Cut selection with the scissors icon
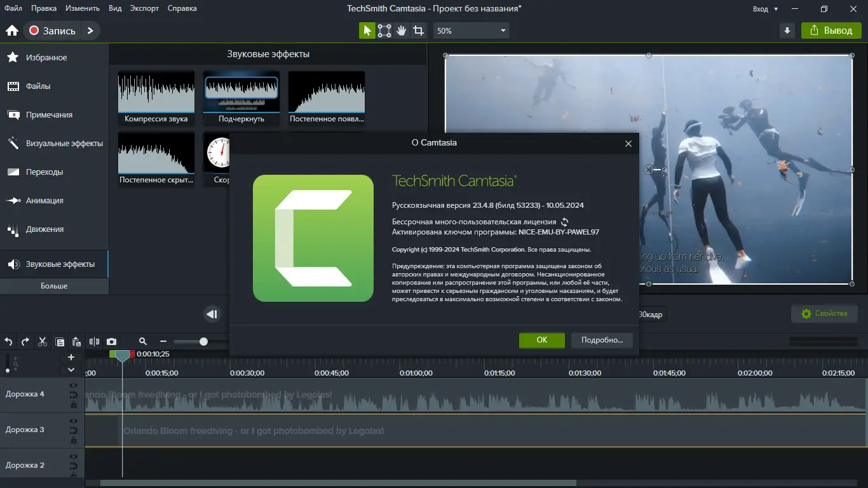Image resolution: width=868 pixels, height=488 pixels. 43,342
